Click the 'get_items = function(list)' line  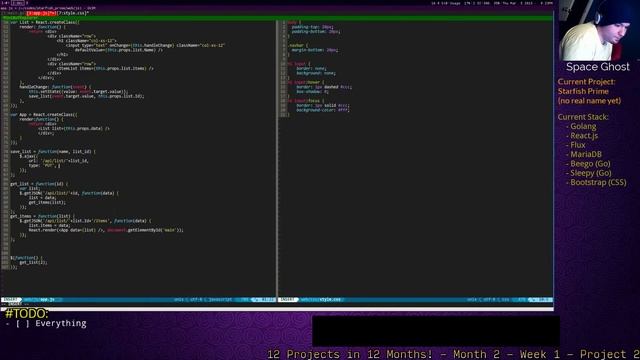coord(42,216)
